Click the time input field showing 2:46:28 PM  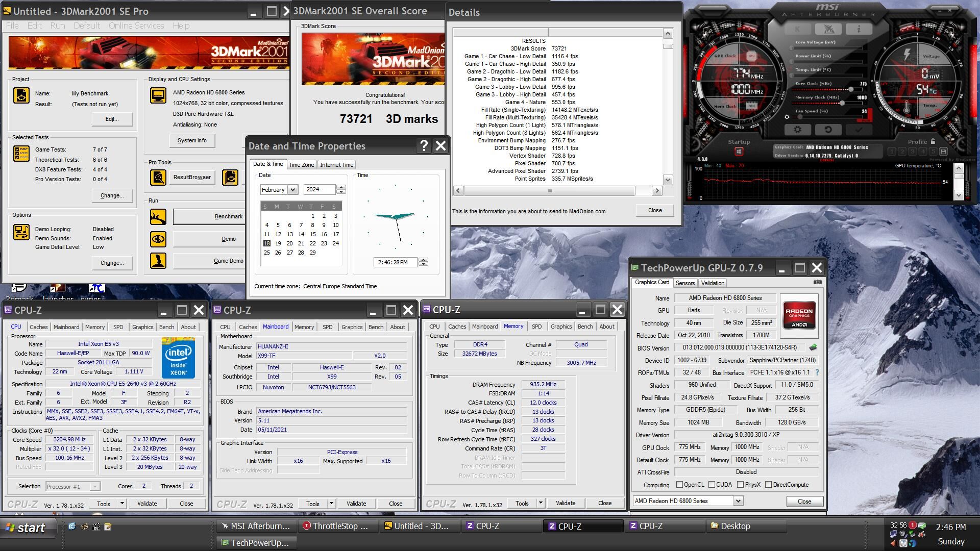click(394, 262)
